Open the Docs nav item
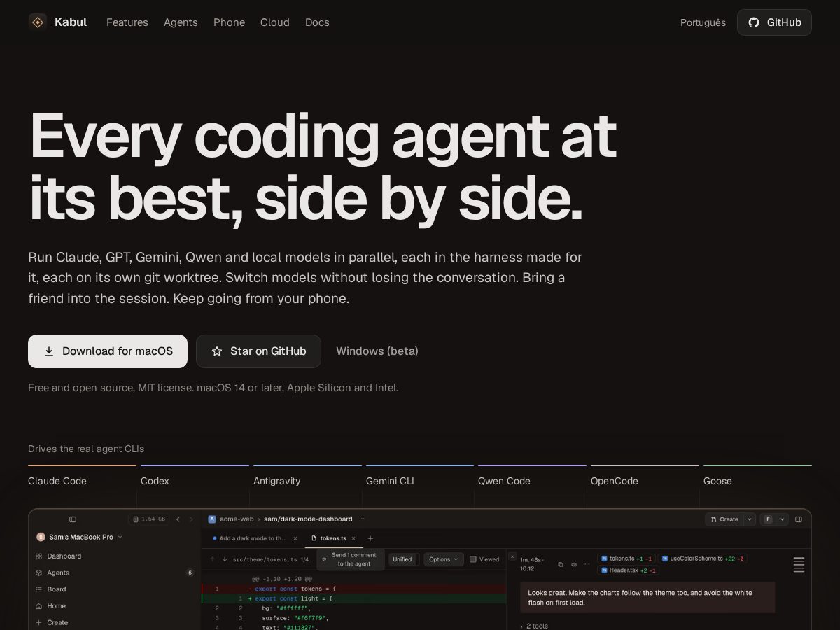 coord(317,22)
